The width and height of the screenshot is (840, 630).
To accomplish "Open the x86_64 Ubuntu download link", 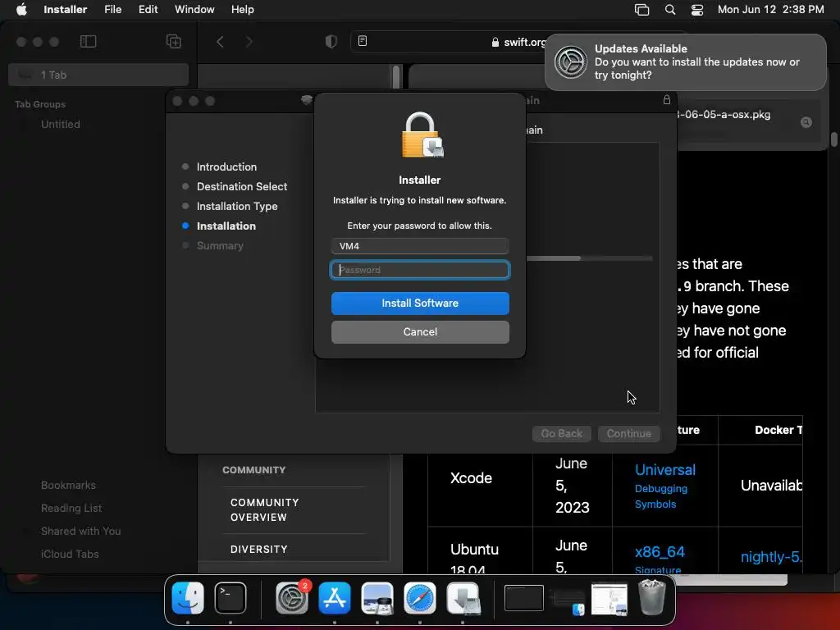I will pos(660,552).
